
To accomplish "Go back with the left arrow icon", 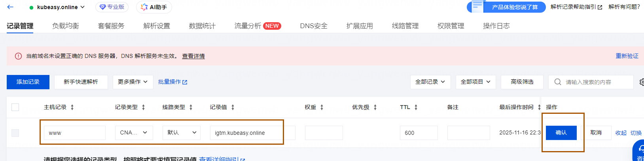I will (x=10, y=7).
